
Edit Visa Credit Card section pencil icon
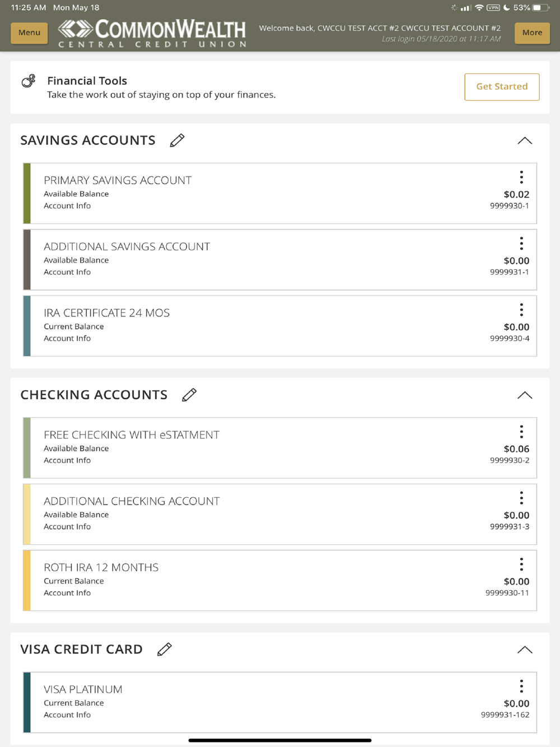[165, 650]
